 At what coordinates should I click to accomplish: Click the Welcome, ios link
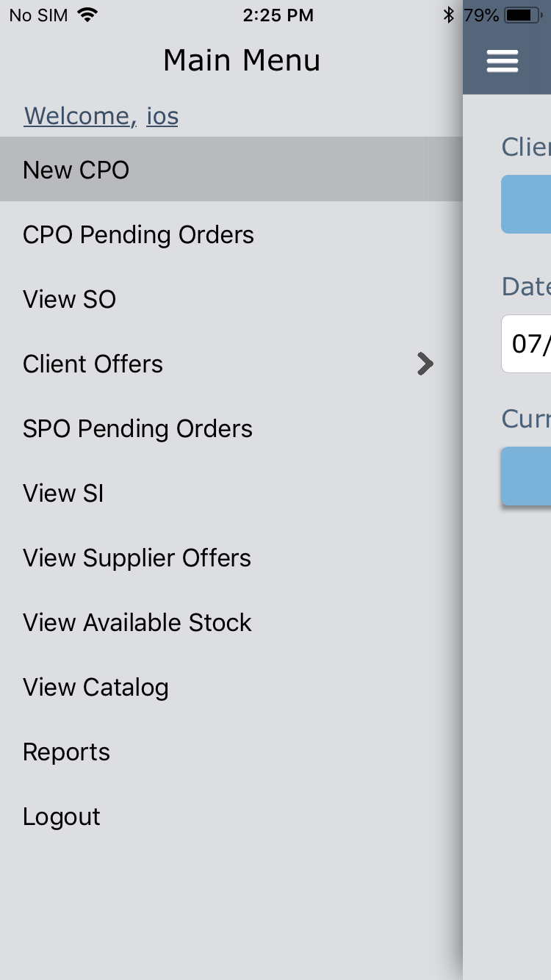pos(101,116)
